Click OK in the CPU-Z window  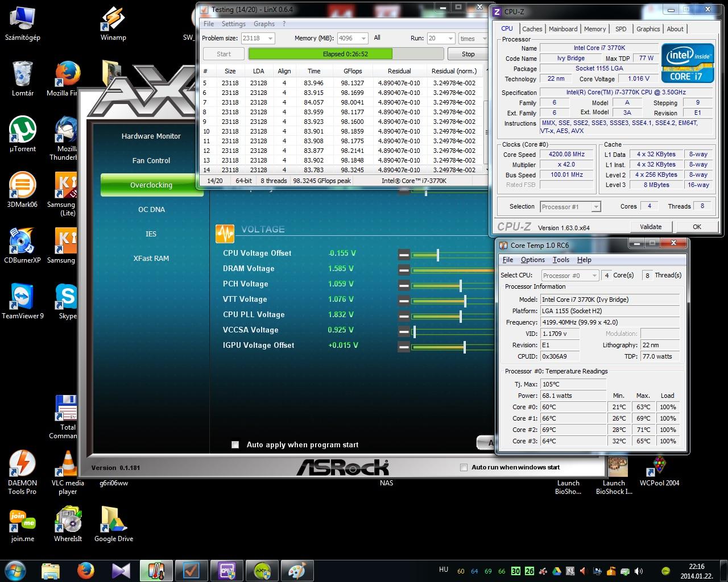click(x=697, y=226)
